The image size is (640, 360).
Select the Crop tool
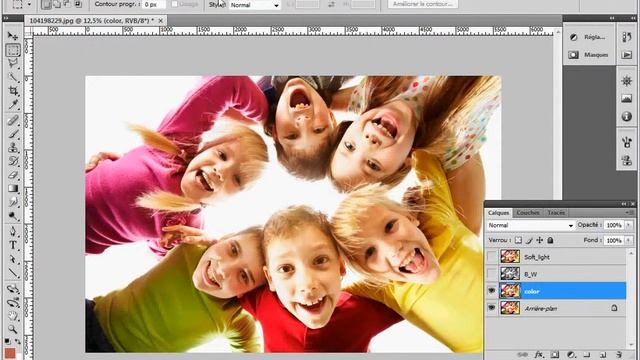coord(13,91)
